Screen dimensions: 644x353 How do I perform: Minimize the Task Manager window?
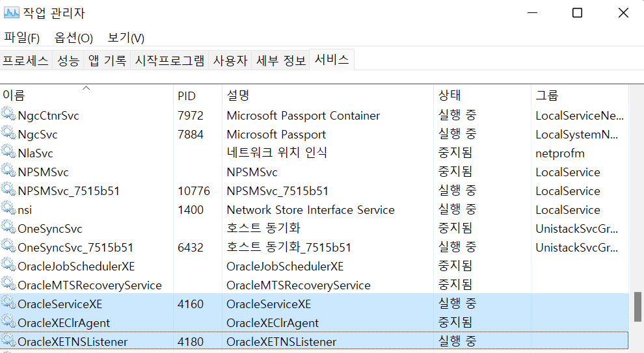[x=532, y=13]
